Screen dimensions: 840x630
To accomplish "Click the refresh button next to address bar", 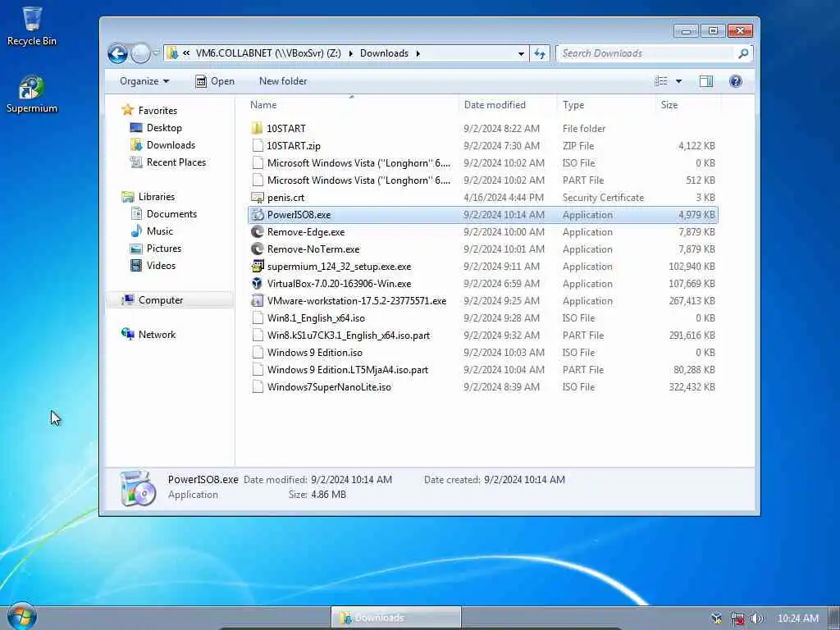I will (x=540, y=53).
